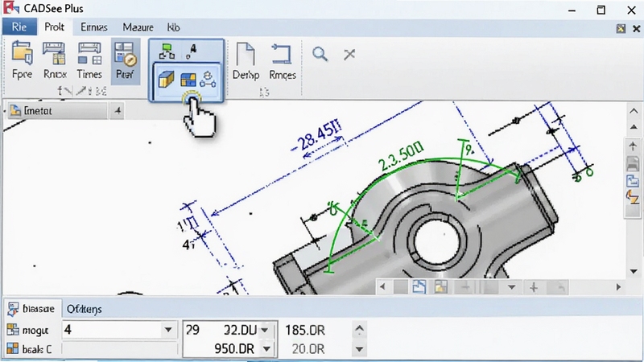Click the solid up triangle in right sidebar

634,127
